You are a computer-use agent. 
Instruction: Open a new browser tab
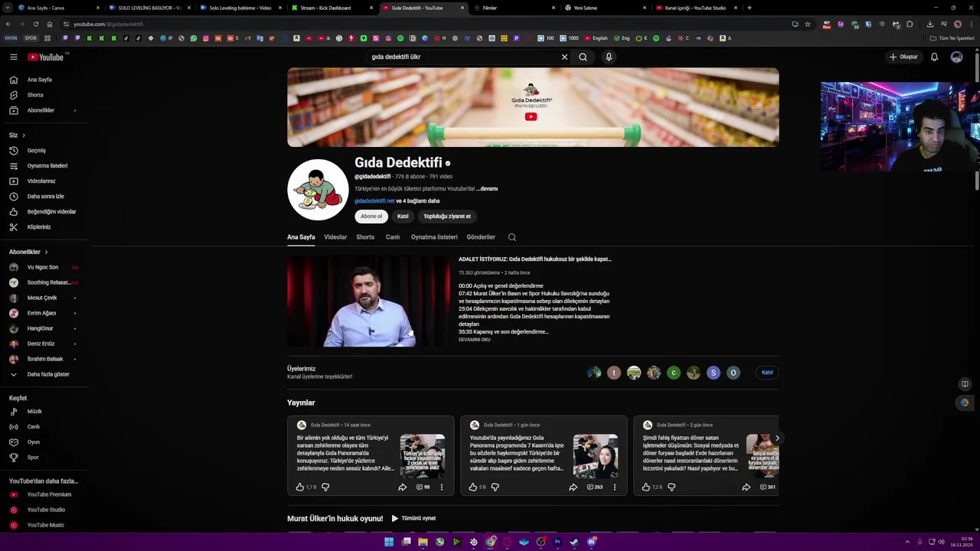(749, 8)
